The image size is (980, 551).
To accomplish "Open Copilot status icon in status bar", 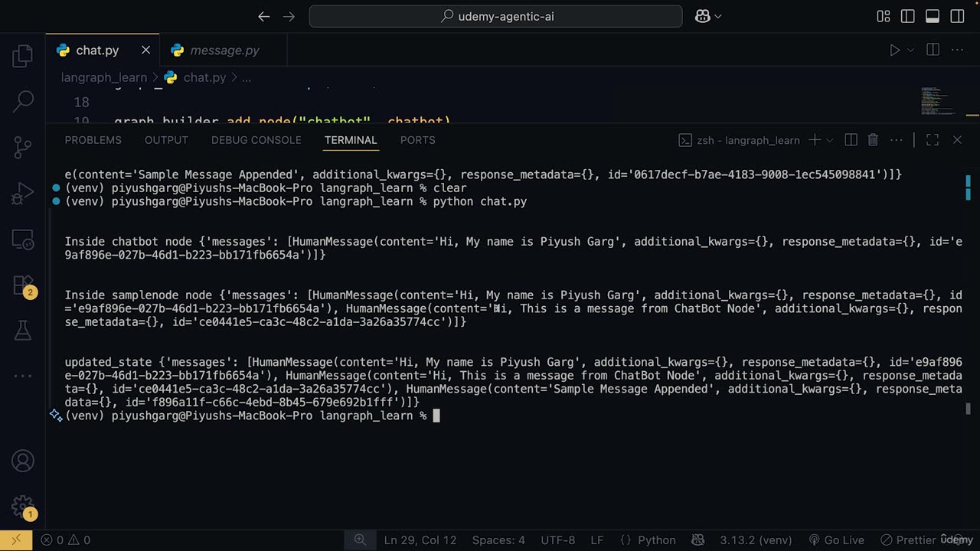I will (698, 540).
